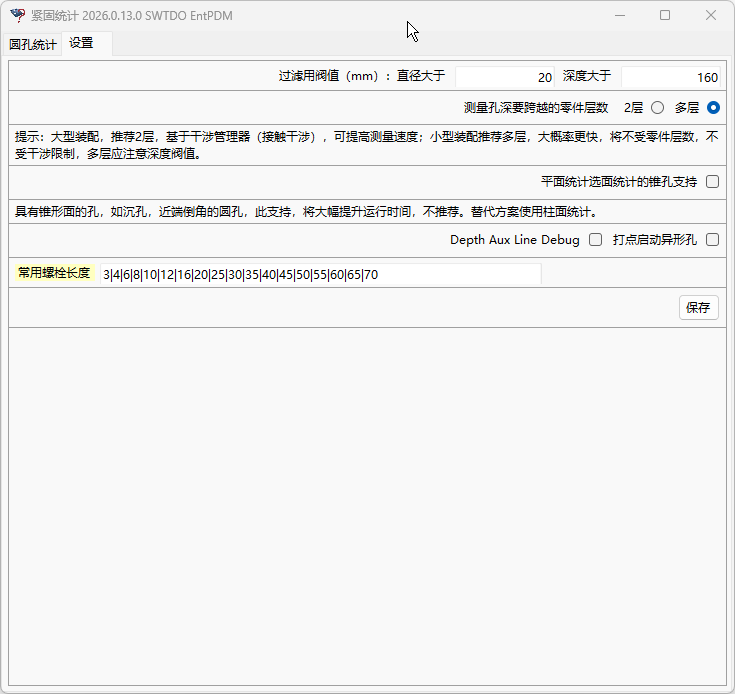Choose the 2层 radio option
This screenshot has width=735, height=694.
(657, 108)
